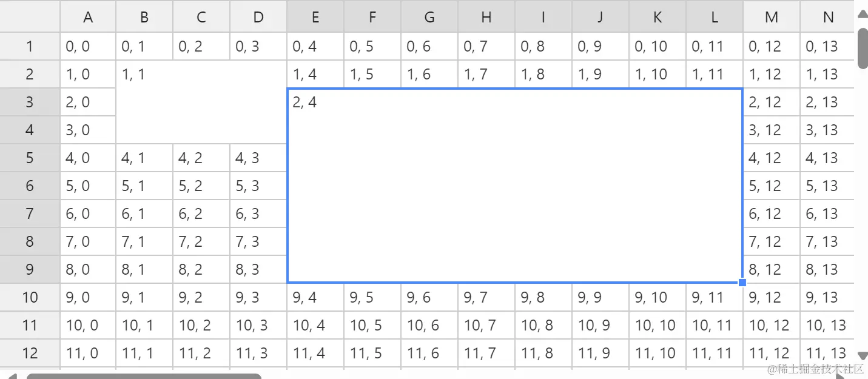Image resolution: width=868 pixels, height=379 pixels.
Task: Select the cell containing "11, 13"
Action: [827, 353]
